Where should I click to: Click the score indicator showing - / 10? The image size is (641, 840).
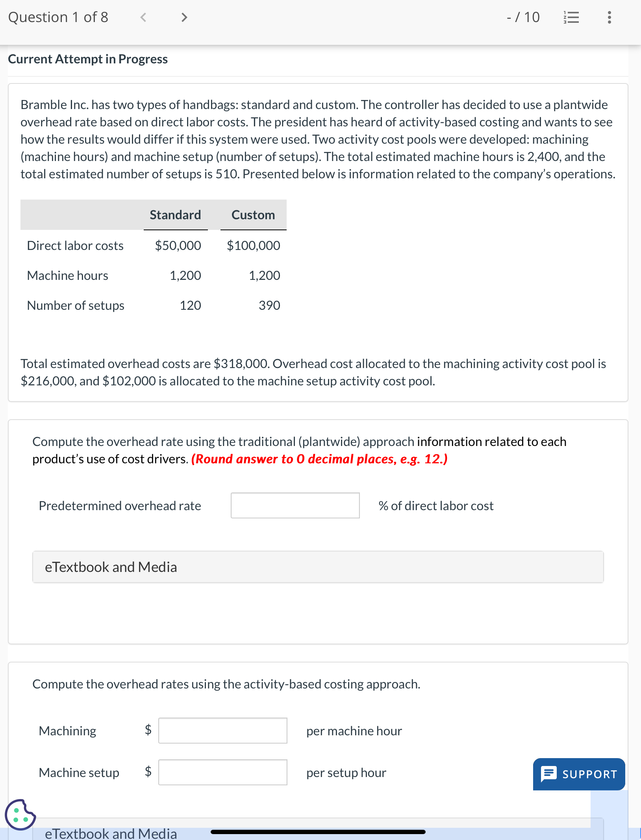coord(524,17)
